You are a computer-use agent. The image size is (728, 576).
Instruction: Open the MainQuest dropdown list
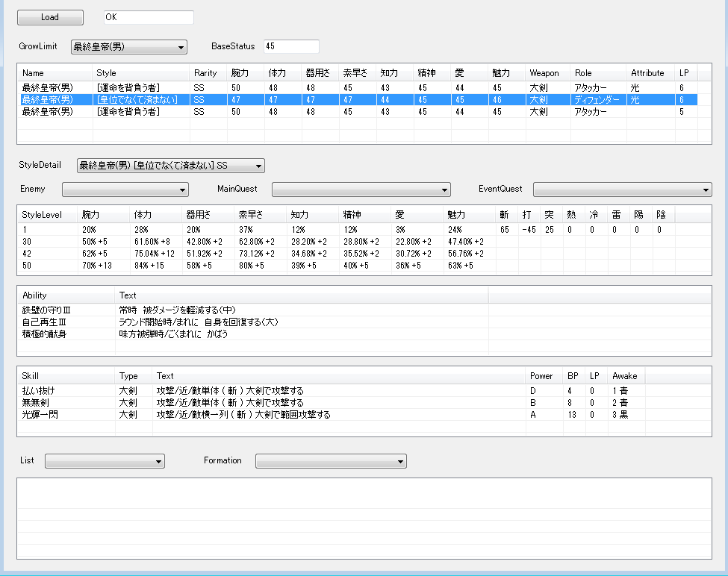pos(361,190)
